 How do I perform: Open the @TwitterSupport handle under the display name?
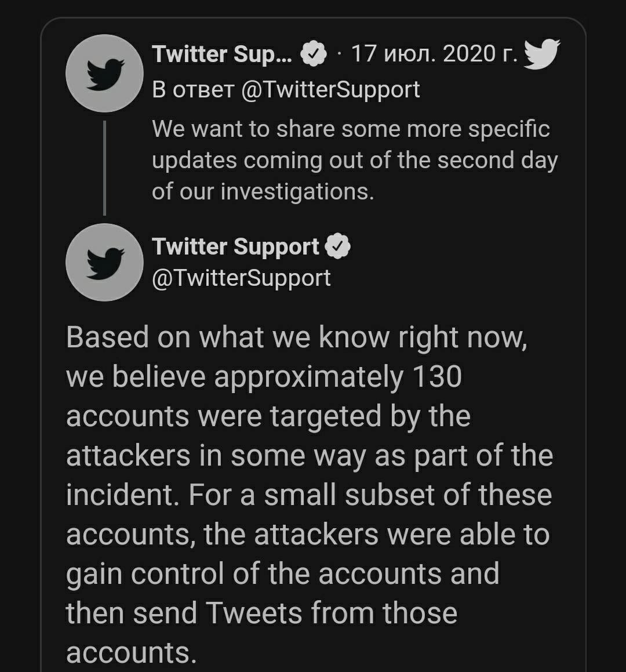tap(241, 278)
